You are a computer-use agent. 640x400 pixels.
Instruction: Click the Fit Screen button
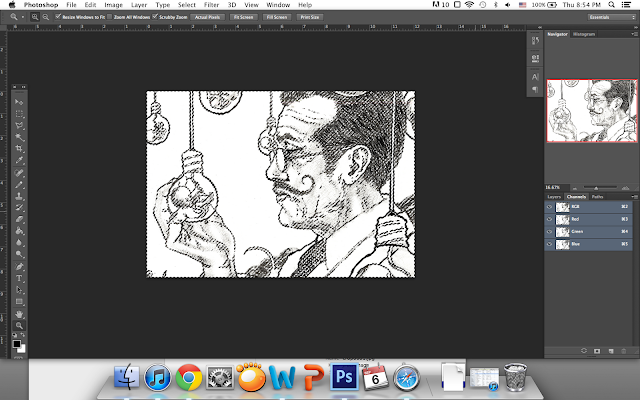pyautogui.click(x=243, y=17)
